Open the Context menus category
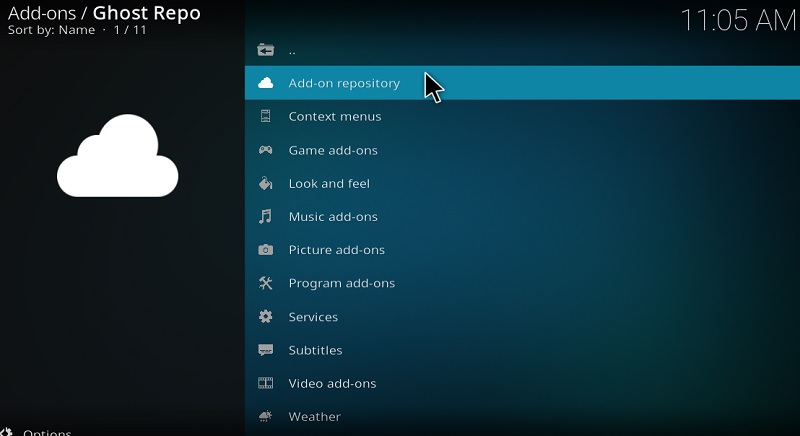Viewport: 800px width, 436px height. click(x=522, y=116)
